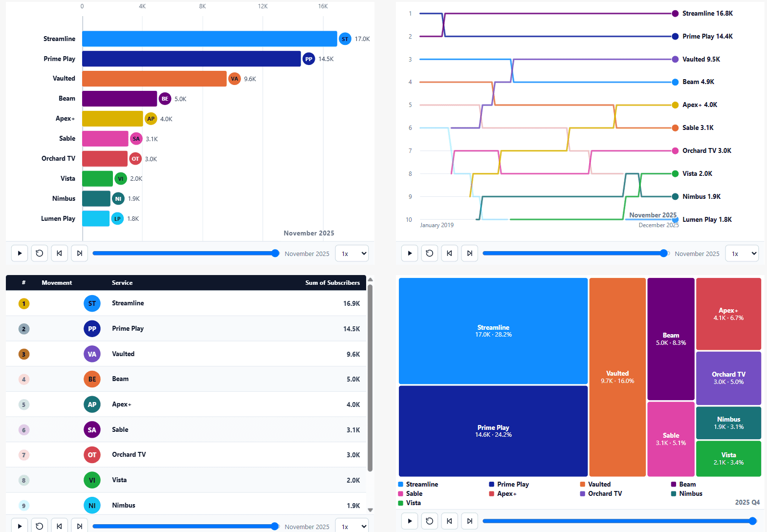
Task: Click the Movement column header
Action: (57, 282)
